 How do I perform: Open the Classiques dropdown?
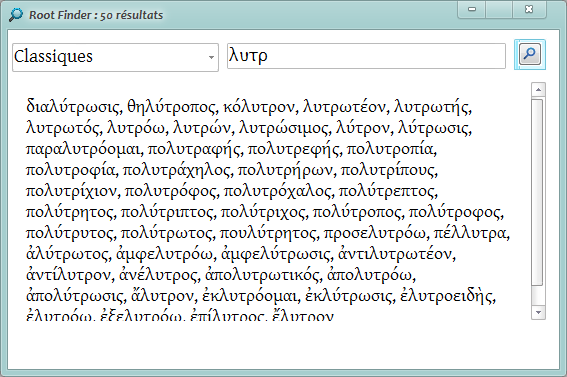(115, 57)
